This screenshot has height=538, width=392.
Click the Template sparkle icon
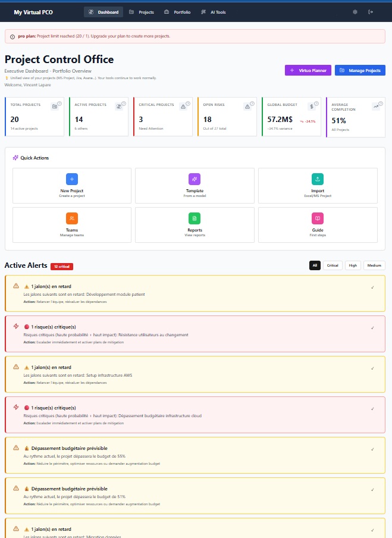pyautogui.click(x=195, y=179)
